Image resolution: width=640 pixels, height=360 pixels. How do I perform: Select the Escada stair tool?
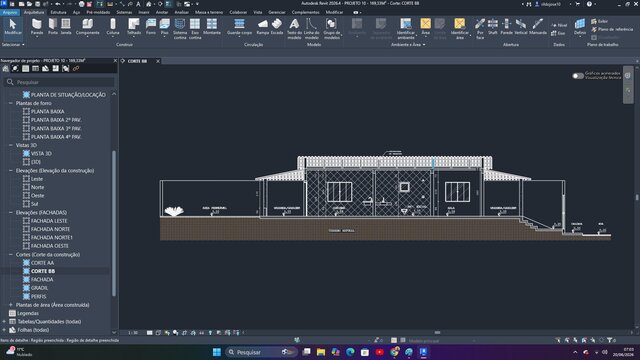(277, 27)
